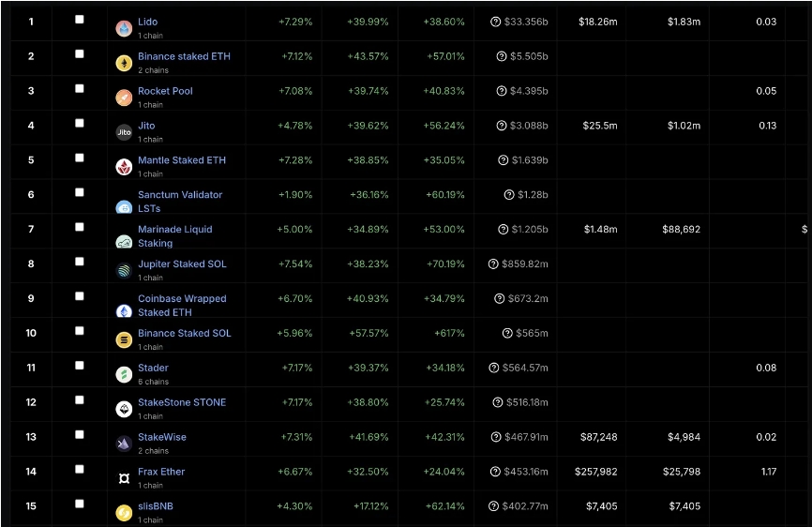The width and height of the screenshot is (812, 527).
Task: Tick the Sanctum Validator LSTs checkbox
Action: (80, 192)
